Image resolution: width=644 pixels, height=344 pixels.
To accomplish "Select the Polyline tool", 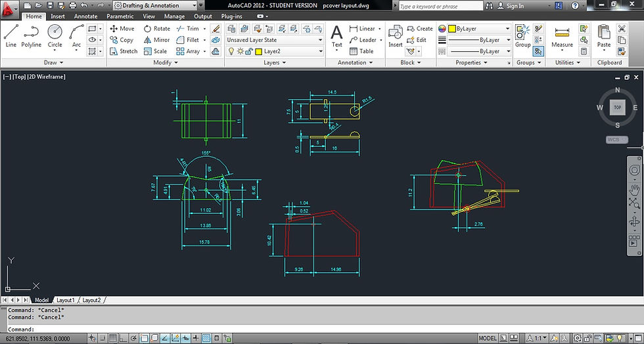I will tap(32, 35).
